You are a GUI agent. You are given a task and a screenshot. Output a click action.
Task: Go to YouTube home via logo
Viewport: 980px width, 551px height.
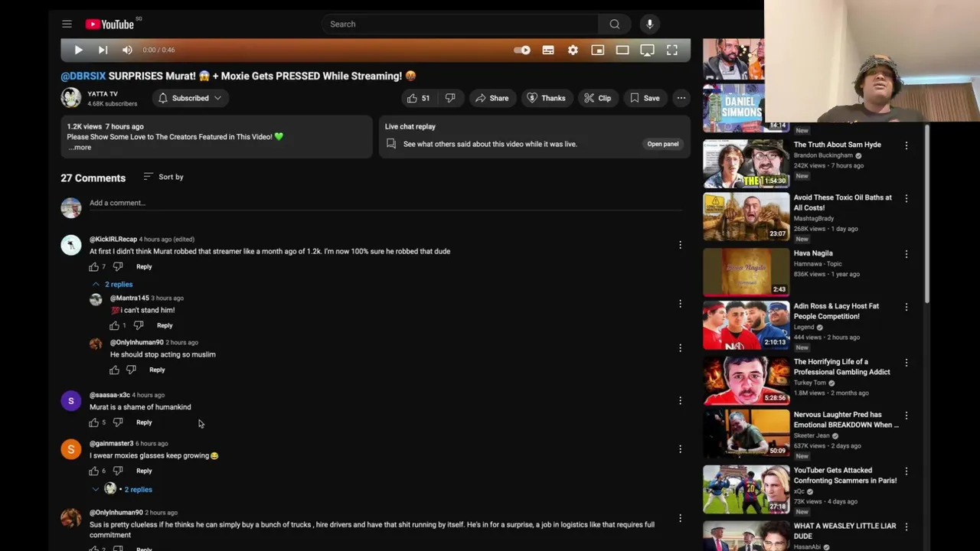coord(109,24)
